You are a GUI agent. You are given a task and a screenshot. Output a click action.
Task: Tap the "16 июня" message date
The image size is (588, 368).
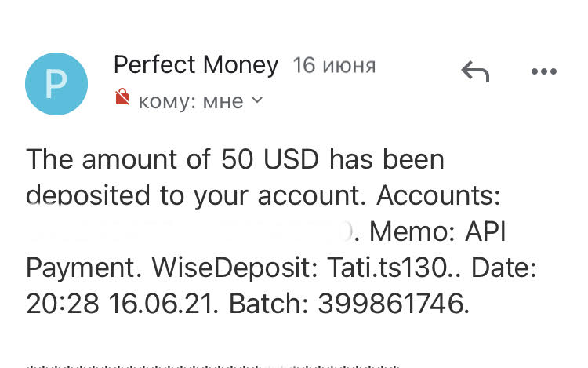334,66
